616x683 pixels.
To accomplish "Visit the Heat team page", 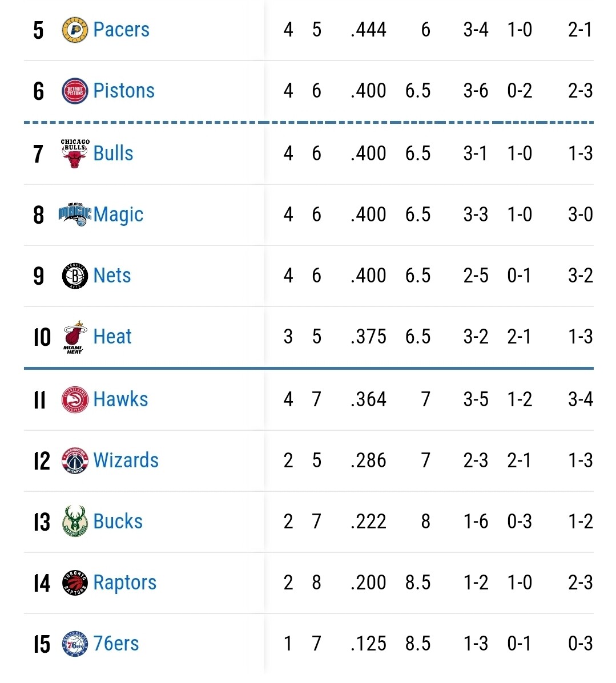I will coord(112,337).
